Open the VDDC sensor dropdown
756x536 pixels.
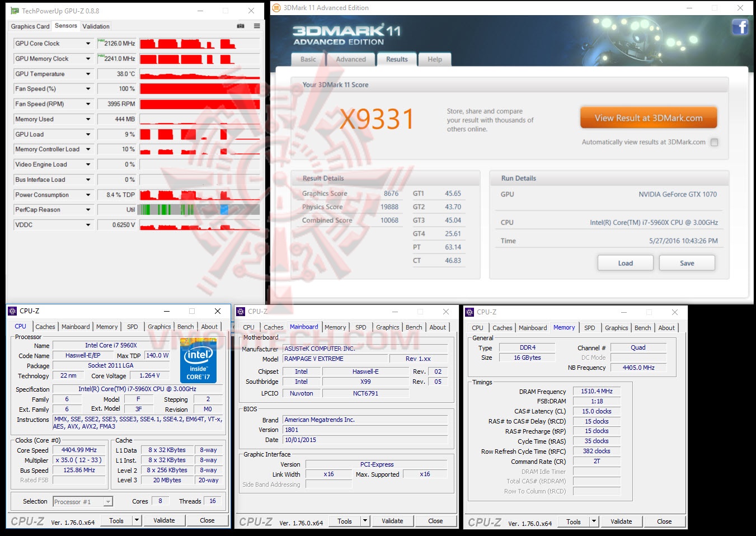coord(88,225)
